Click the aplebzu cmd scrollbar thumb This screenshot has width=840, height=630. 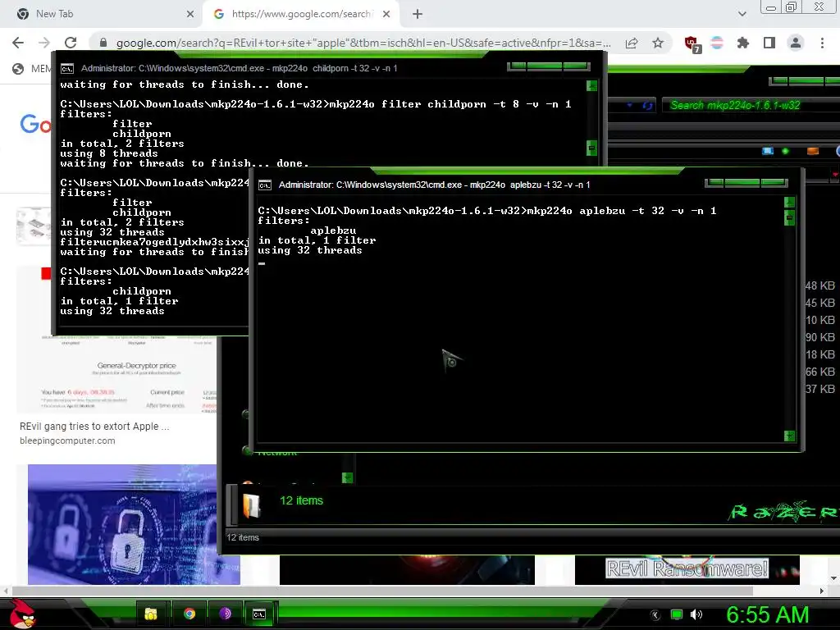(x=789, y=218)
